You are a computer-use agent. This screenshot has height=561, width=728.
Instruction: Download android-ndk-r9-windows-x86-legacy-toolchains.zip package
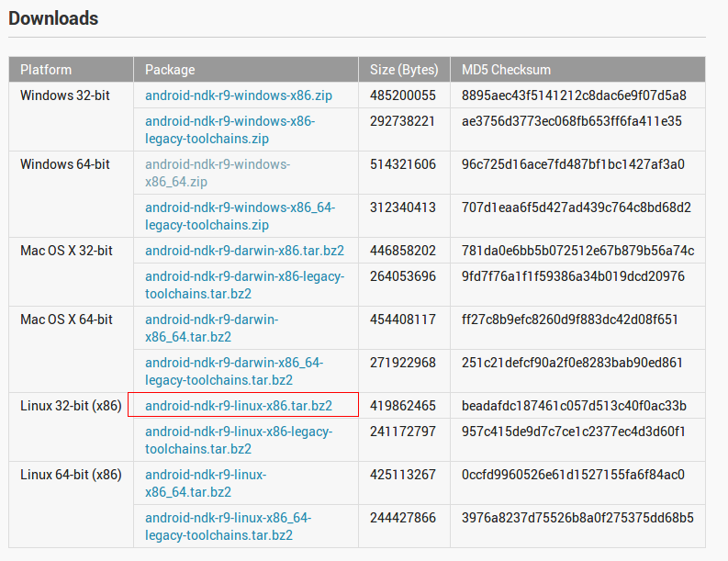tap(230, 129)
